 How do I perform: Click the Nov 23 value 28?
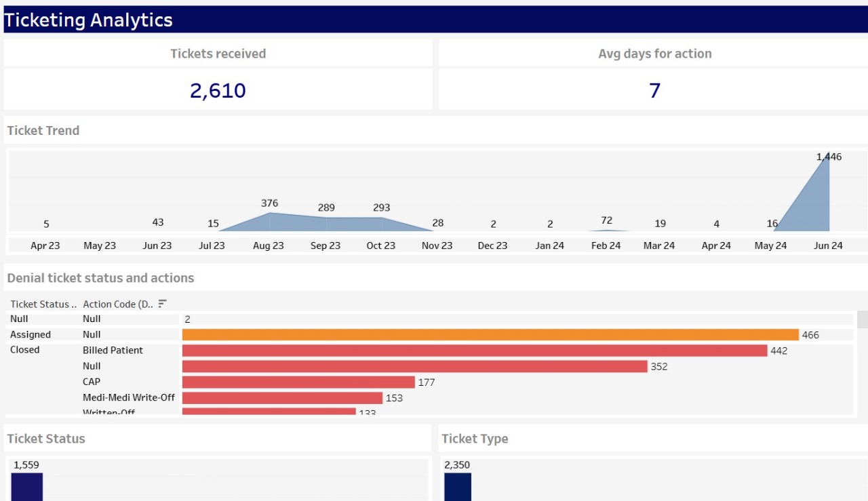pyautogui.click(x=437, y=223)
